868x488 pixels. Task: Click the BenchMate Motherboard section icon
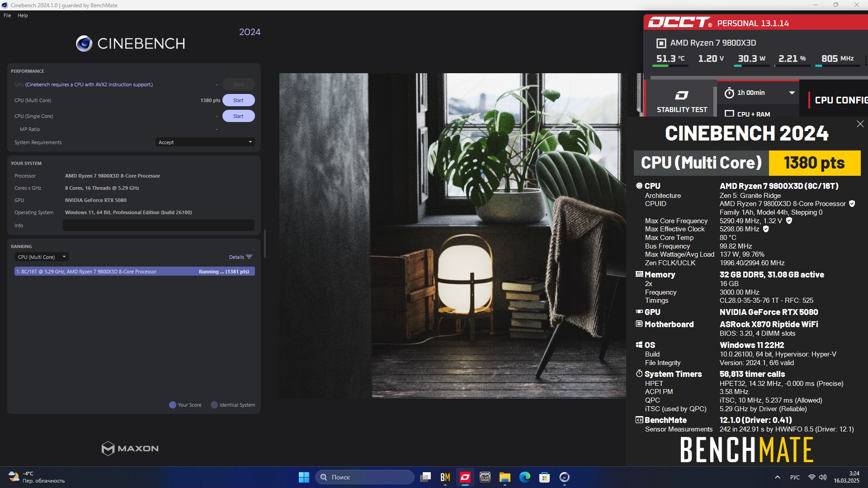click(x=639, y=324)
